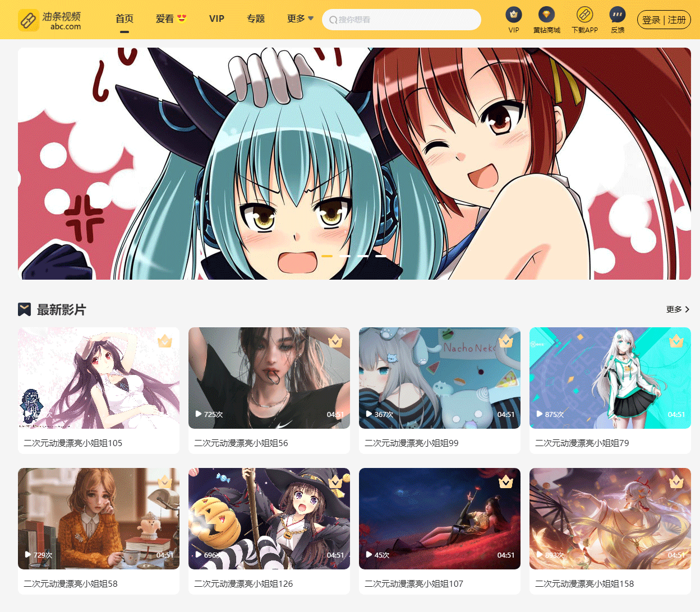The width and height of the screenshot is (700, 612).
Task: Go to the 首页 tab
Action: click(x=125, y=19)
